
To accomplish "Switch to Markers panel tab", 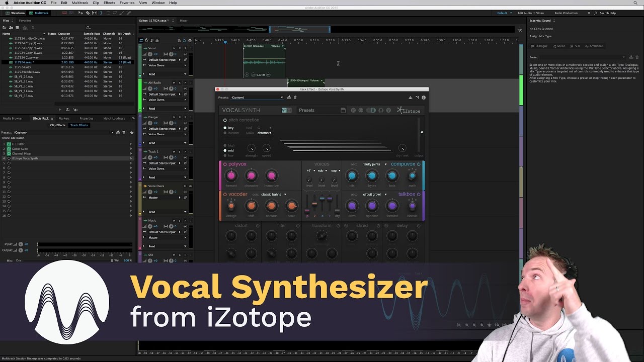I will click(64, 118).
